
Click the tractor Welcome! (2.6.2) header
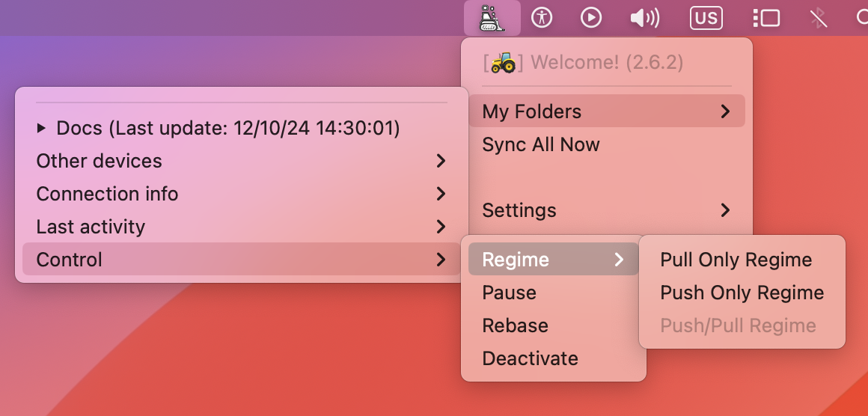pyautogui.click(x=583, y=62)
